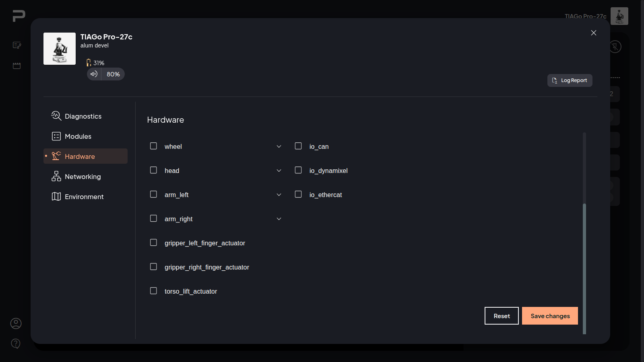Check the wheel checkbox
The image size is (644, 362).
pos(153,146)
